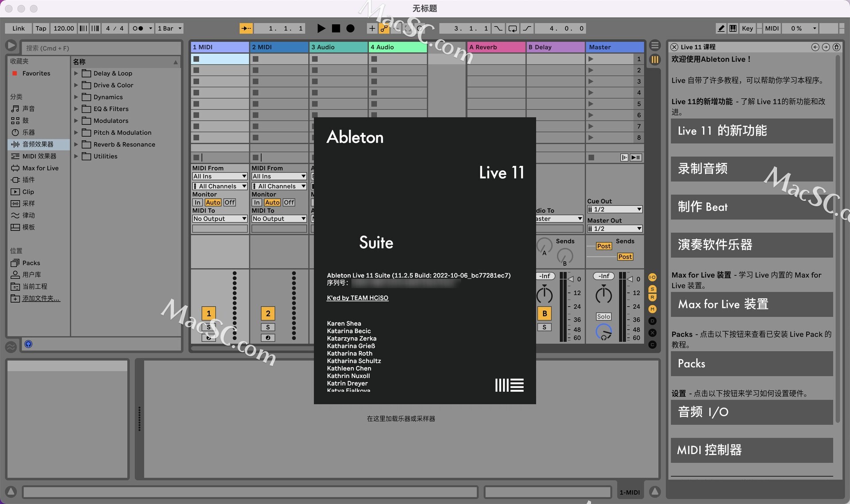Viewport: 850px width, 504px height.
Task: Start playback with the Play button
Action: click(321, 28)
